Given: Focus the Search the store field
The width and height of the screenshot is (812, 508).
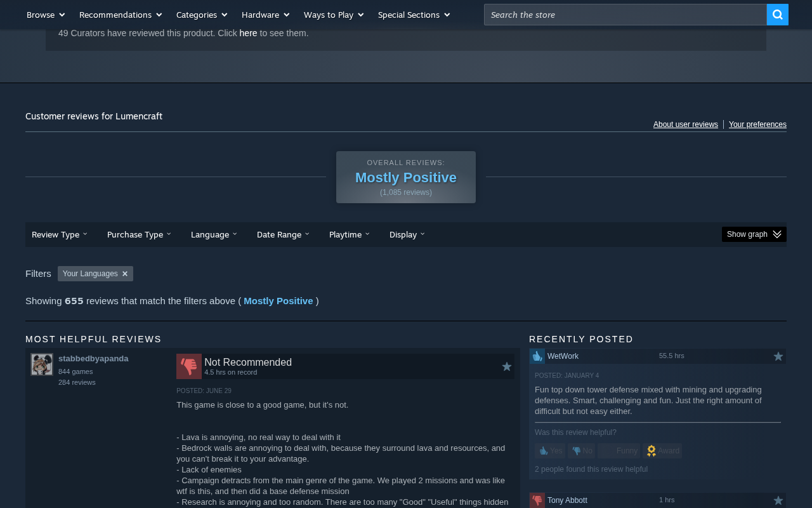Looking at the screenshot, I should coord(625,15).
